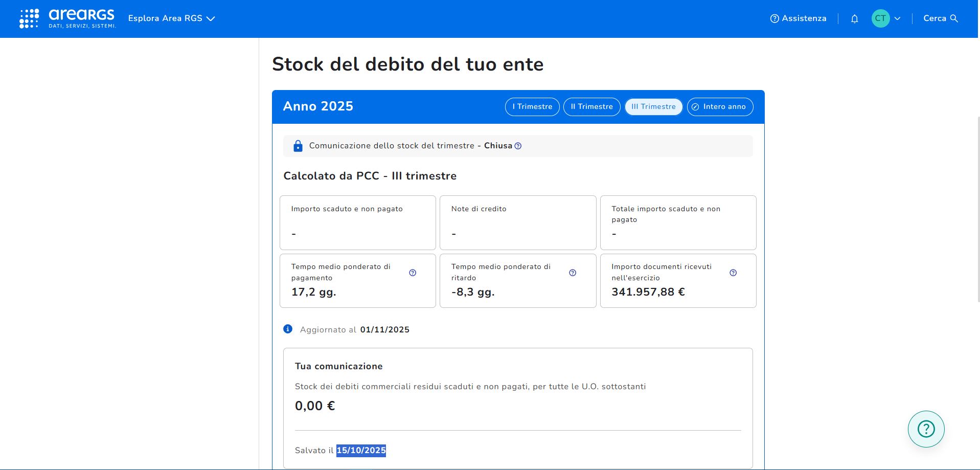Open the notifications bell
980x470 pixels.
[854, 19]
